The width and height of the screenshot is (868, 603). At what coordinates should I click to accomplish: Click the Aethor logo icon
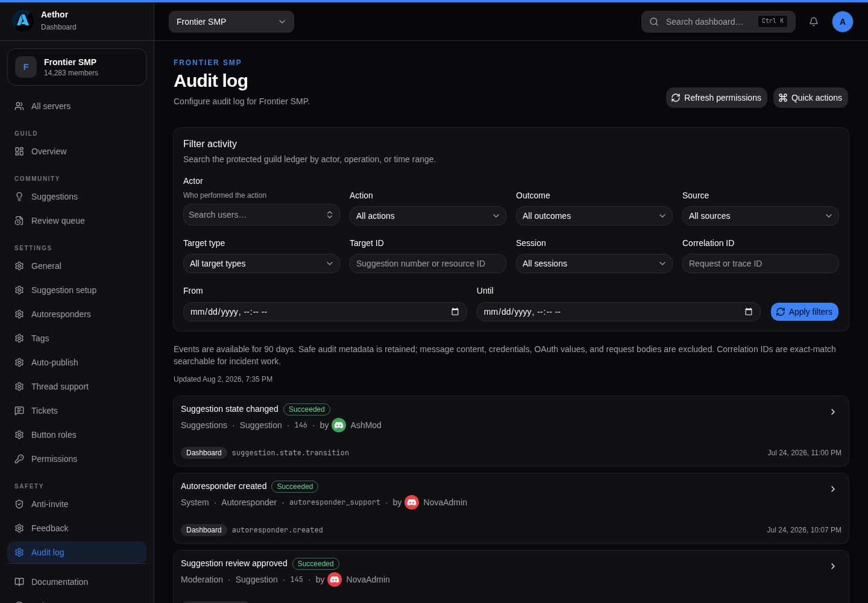pos(23,21)
